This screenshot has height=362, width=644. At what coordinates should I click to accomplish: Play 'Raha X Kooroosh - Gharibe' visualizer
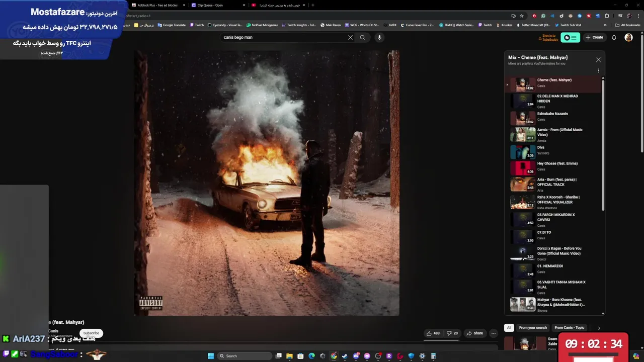[x=554, y=202]
